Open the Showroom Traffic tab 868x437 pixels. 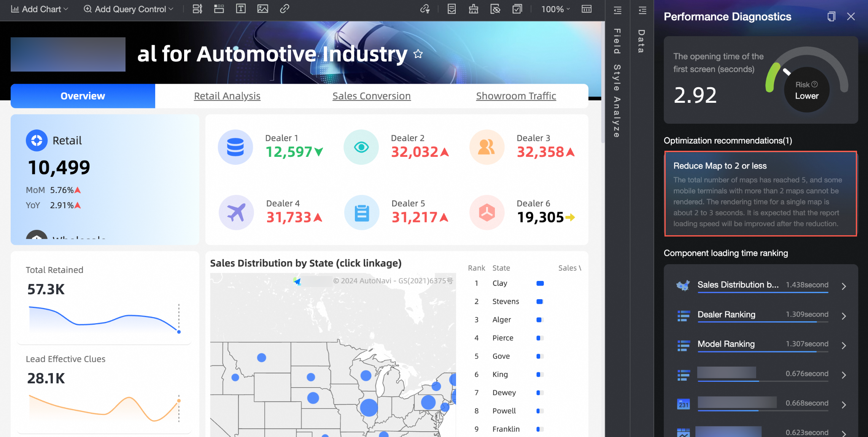click(x=516, y=96)
